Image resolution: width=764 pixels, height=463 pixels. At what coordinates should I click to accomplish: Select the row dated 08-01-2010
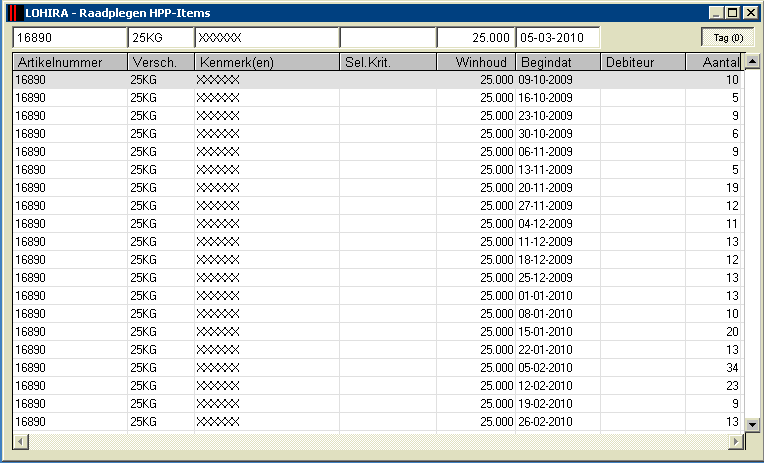click(x=377, y=314)
